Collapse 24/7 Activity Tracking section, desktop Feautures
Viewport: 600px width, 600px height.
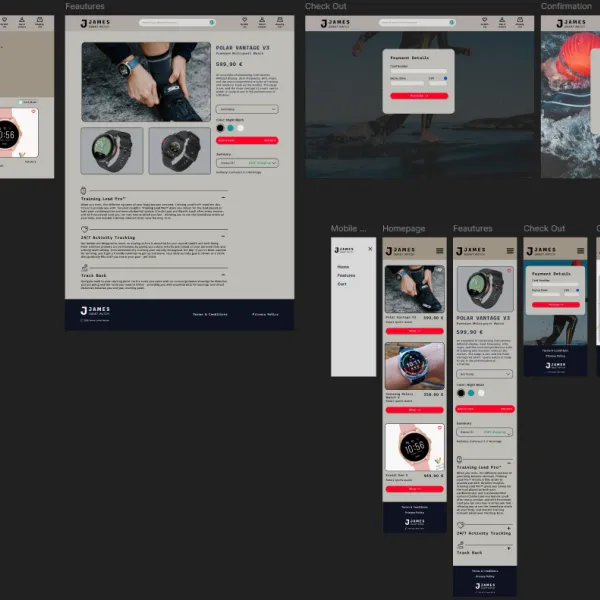tap(223, 236)
